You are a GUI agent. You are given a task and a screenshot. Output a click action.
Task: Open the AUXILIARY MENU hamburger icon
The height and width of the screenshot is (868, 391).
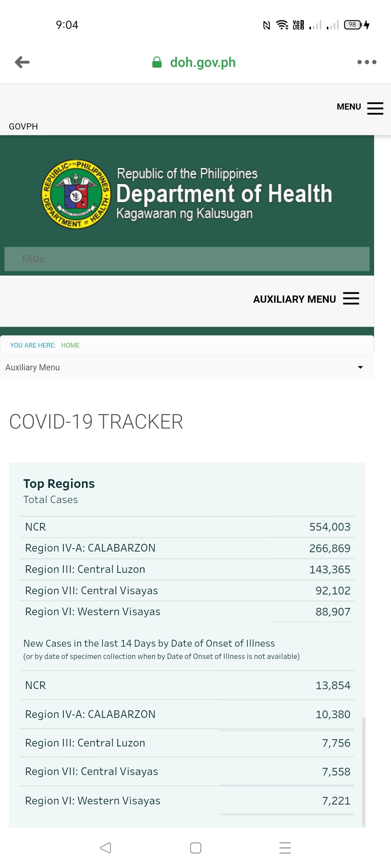[x=351, y=298]
